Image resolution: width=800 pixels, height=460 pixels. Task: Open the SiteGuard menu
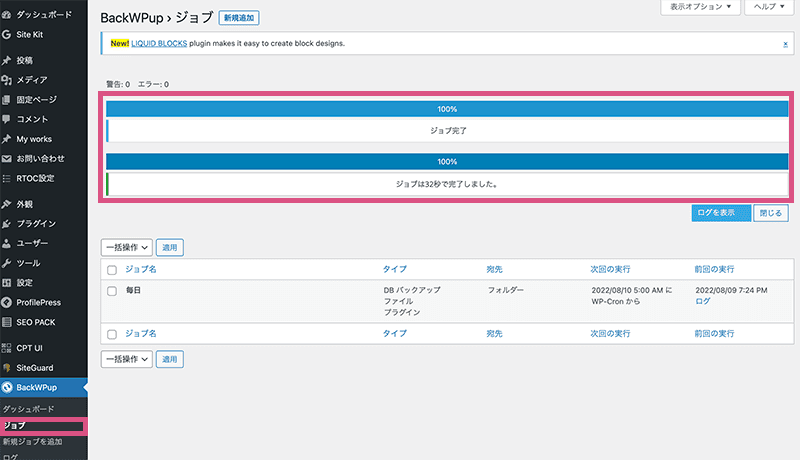(35, 368)
